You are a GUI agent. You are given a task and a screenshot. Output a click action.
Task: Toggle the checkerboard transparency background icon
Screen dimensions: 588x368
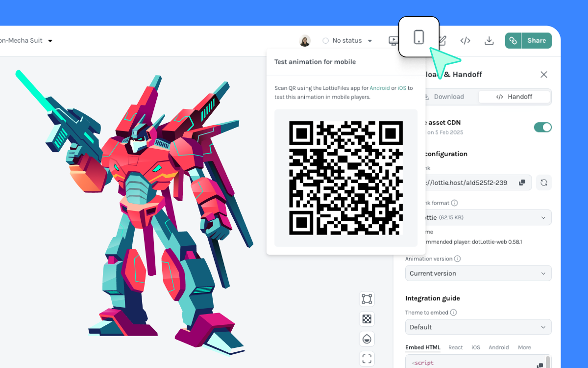pos(367,319)
